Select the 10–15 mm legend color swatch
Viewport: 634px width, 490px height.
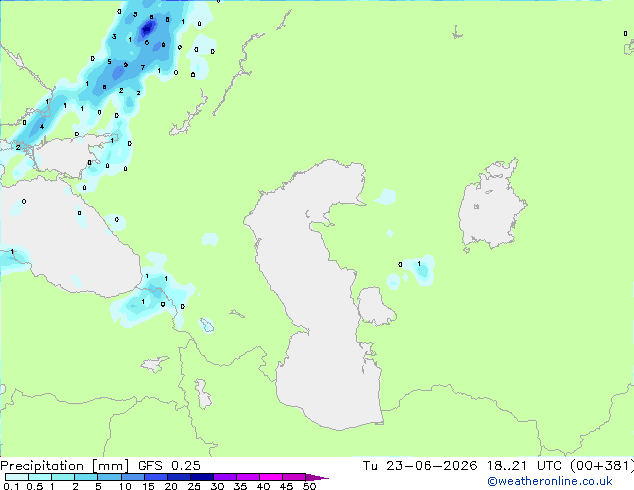(x=132, y=477)
